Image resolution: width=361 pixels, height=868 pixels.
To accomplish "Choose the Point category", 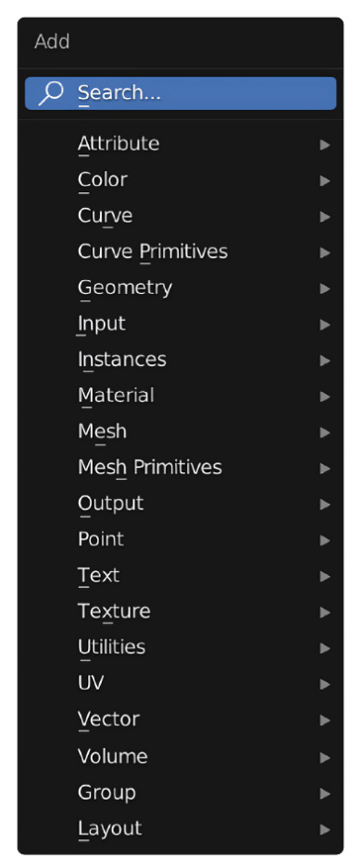I will (180, 540).
